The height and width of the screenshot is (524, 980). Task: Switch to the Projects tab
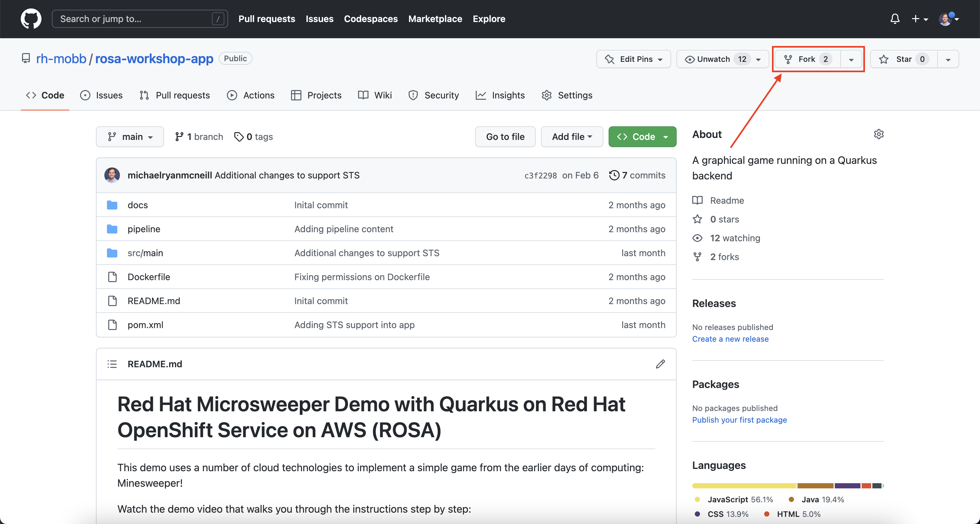[316, 96]
